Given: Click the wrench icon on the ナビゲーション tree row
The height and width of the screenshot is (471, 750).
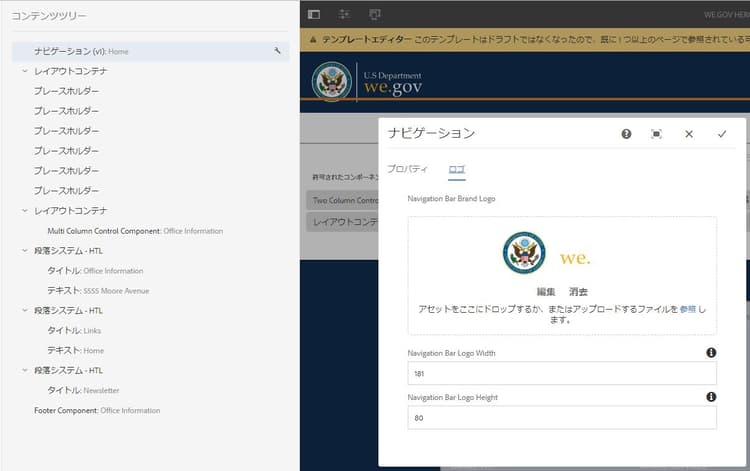Looking at the screenshot, I should click(277, 51).
